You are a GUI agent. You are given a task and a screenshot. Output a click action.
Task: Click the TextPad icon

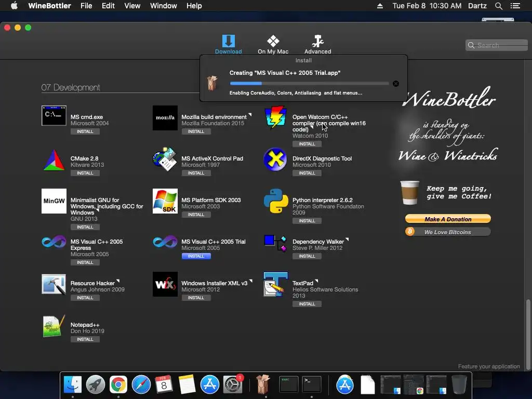(276, 284)
